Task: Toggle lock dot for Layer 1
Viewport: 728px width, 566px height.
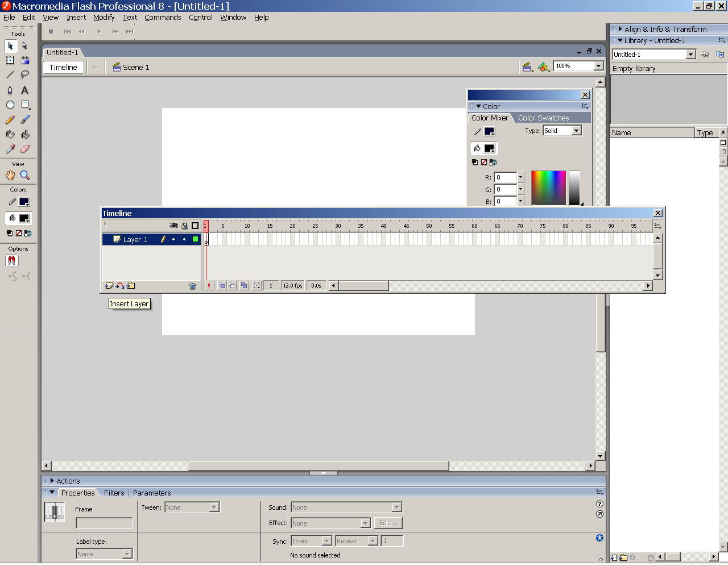Action: (184, 239)
